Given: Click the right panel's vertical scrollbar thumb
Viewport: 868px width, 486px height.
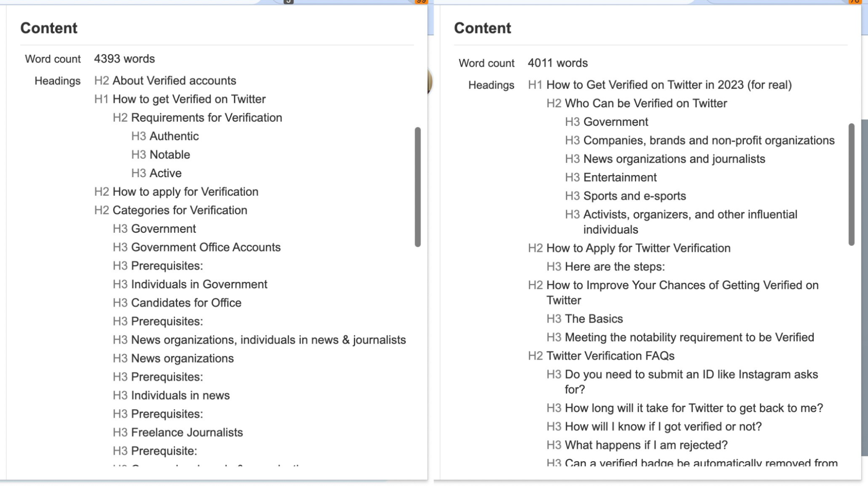Looking at the screenshot, I should [x=851, y=185].
